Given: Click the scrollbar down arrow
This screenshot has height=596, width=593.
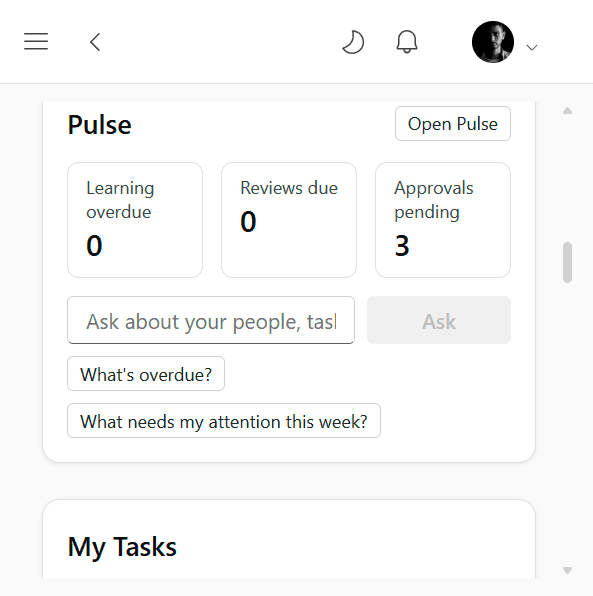Looking at the screenshot, I should [568, 570].
